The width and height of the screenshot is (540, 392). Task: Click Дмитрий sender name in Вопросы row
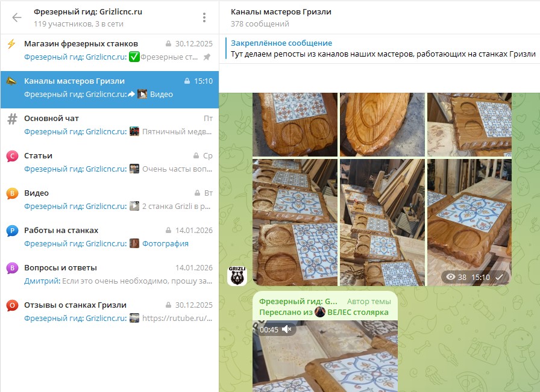(x=42, y=281)
